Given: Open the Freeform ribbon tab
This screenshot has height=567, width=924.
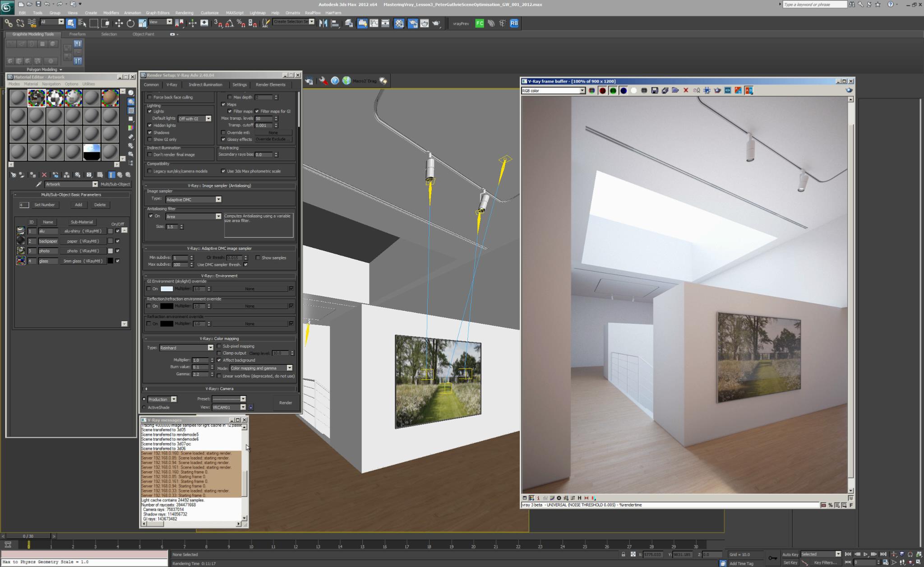Looking at the screenshot, I should click(77, 34).
